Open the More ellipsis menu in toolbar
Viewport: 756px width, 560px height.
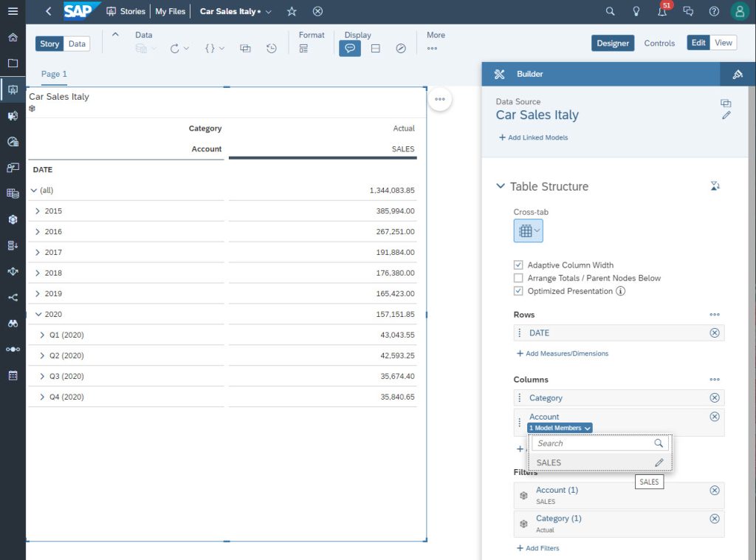click(x=432, y=48)
